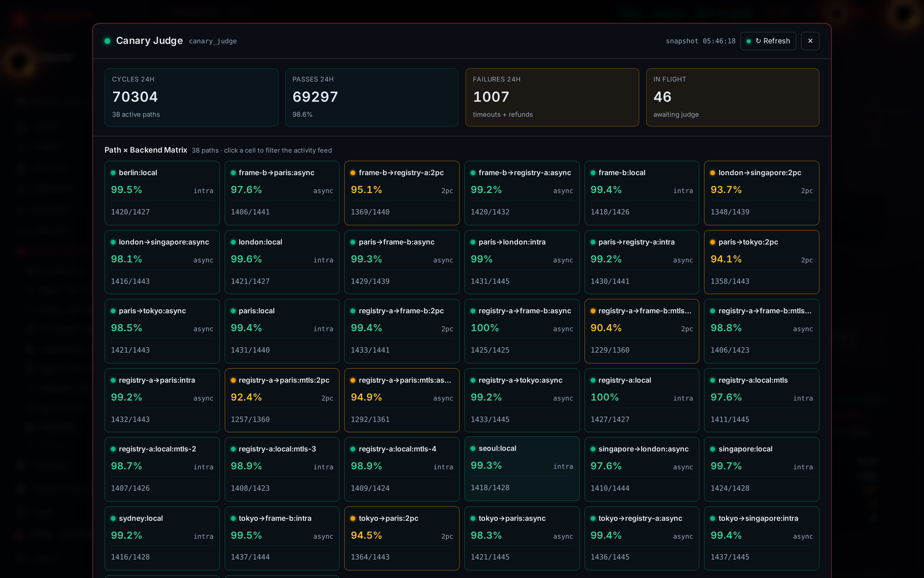Viewport: 924px width, 578px height.
Task: Select the registry-a→frame-b:2pc cell
Action: click(x=402, y=331)
